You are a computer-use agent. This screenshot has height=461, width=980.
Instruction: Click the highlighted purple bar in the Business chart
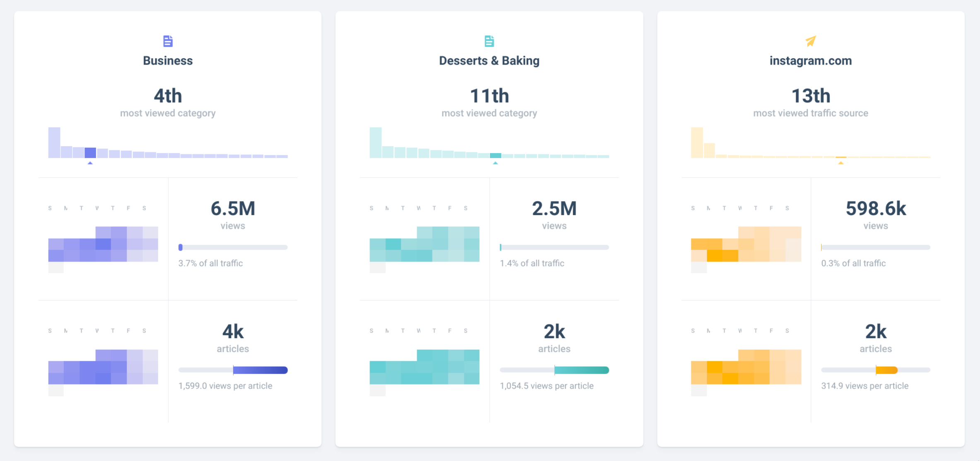pos(91,152)
